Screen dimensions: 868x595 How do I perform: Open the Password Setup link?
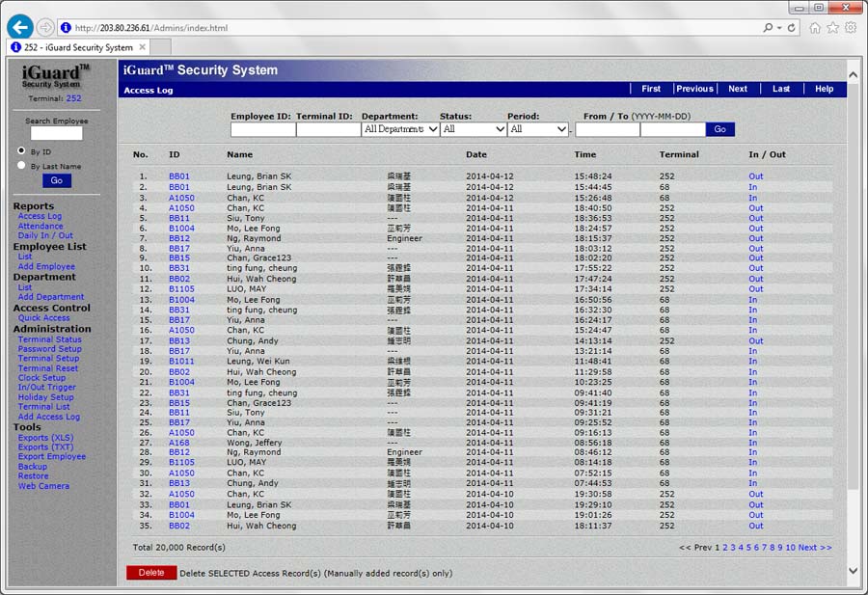point(50,349)
